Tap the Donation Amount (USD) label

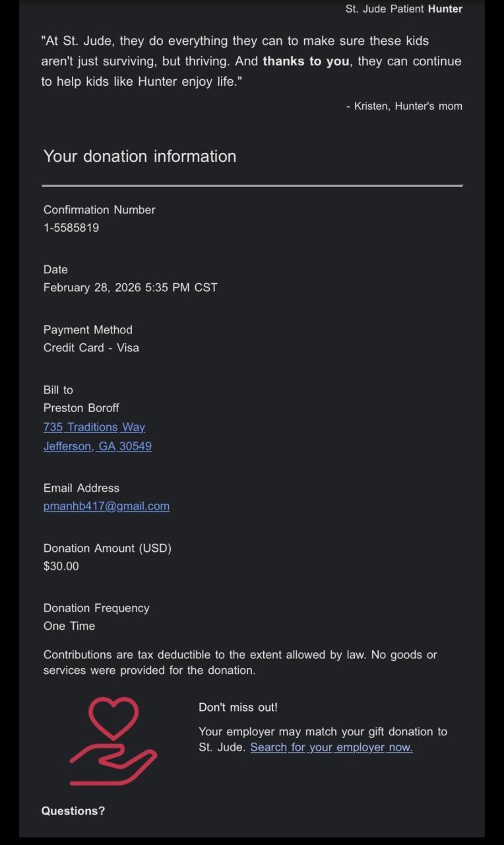(108, 549)
